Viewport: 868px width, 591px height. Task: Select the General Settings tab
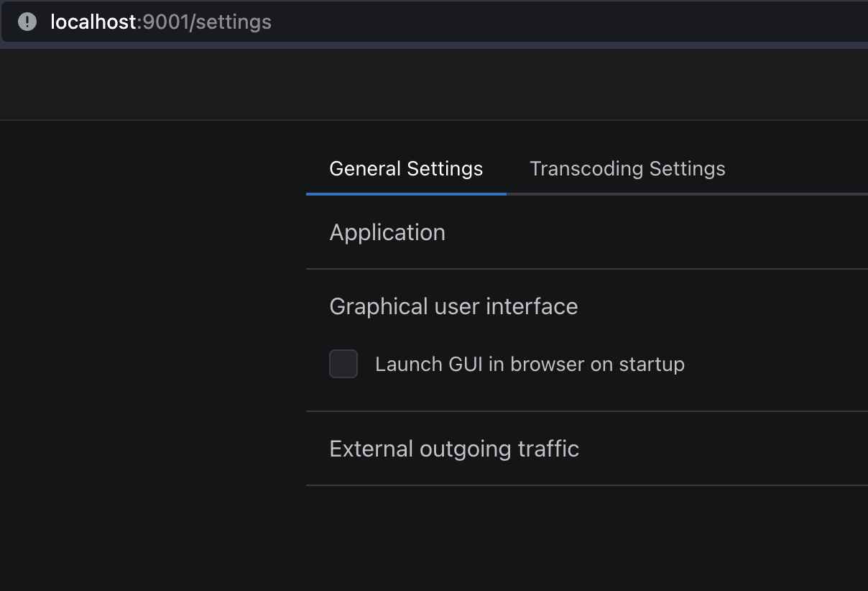coord(405,168)
